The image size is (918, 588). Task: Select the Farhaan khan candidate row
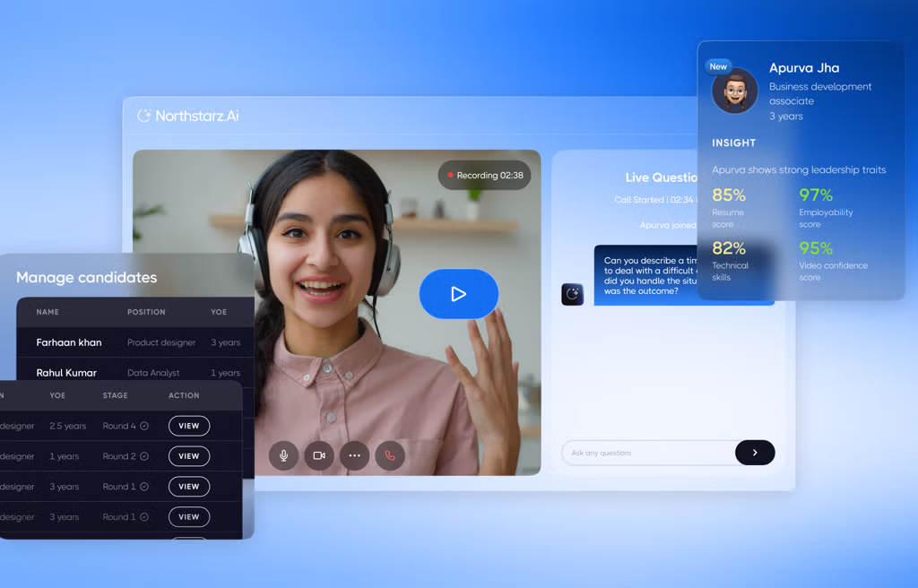pos(135,342)
